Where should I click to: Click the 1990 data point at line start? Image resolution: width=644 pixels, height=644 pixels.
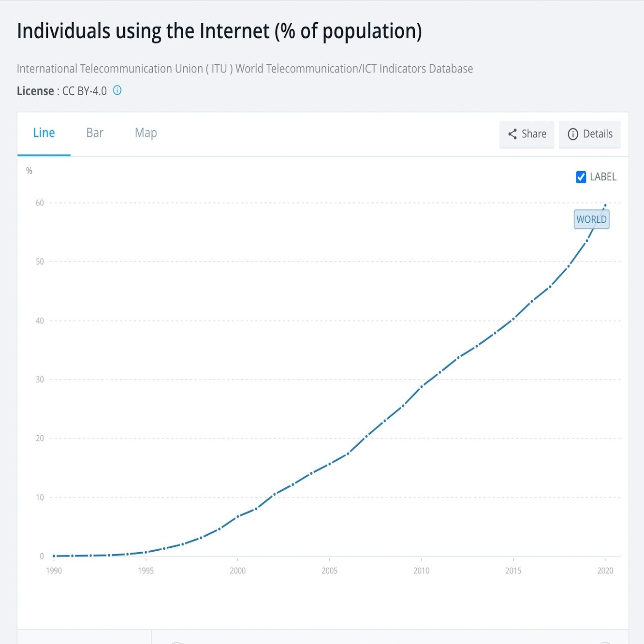click(x=54, y=556)
